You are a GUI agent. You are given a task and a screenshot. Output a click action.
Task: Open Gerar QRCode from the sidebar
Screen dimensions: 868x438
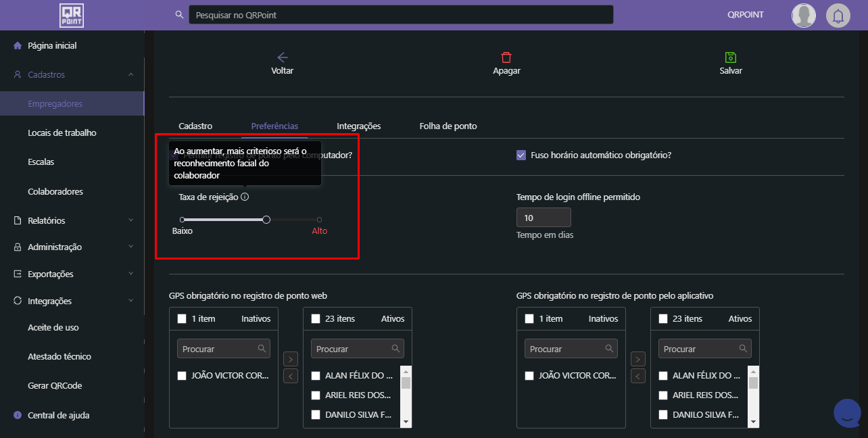(55, 385)
